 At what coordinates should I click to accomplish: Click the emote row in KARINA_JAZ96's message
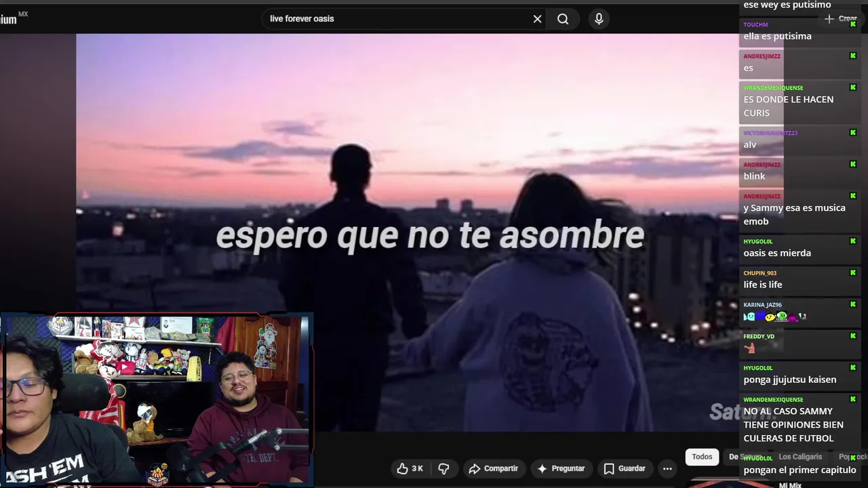coord(775,317)
